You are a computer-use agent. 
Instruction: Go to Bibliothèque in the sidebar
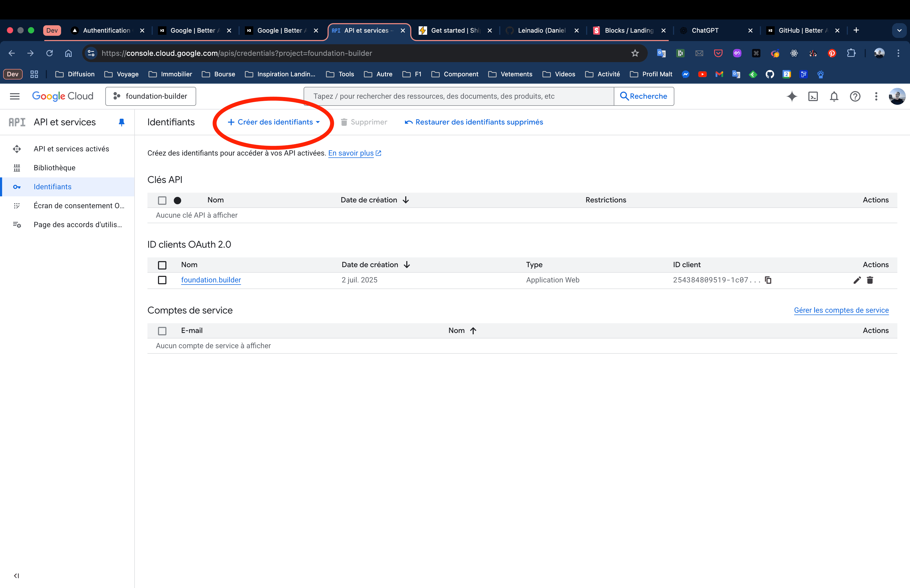pos(54,168)
